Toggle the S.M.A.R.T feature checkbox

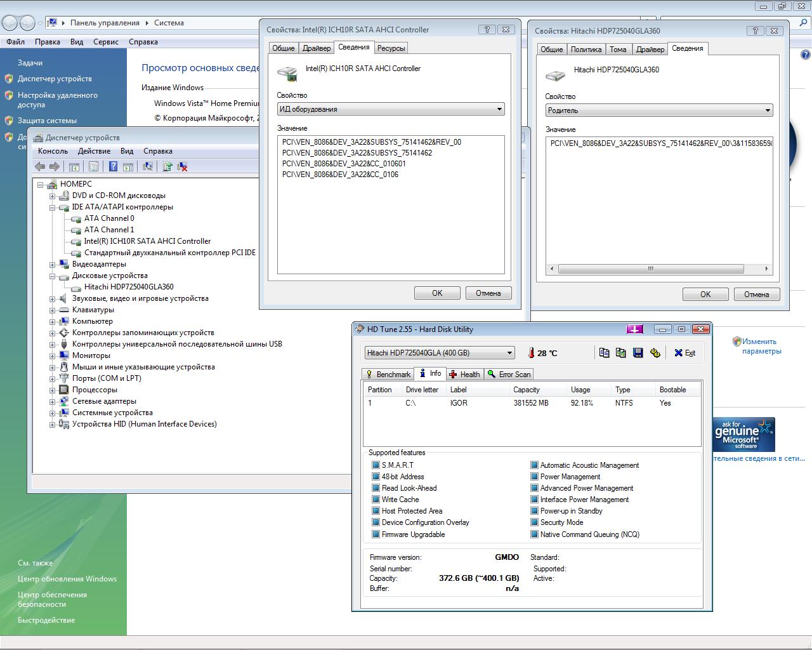[x=376, y=465]
